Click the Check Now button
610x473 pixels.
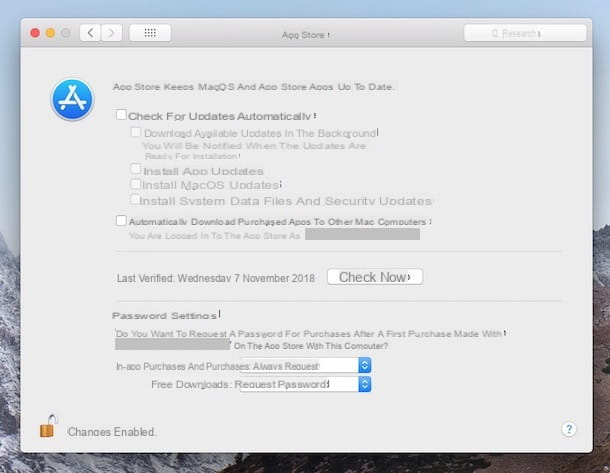click(375, 277)
